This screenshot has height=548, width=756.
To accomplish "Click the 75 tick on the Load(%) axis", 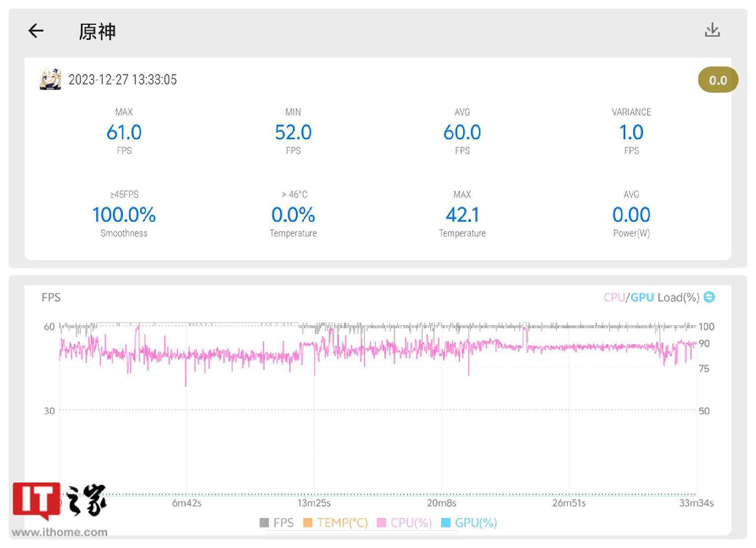I will coord(704,369).
